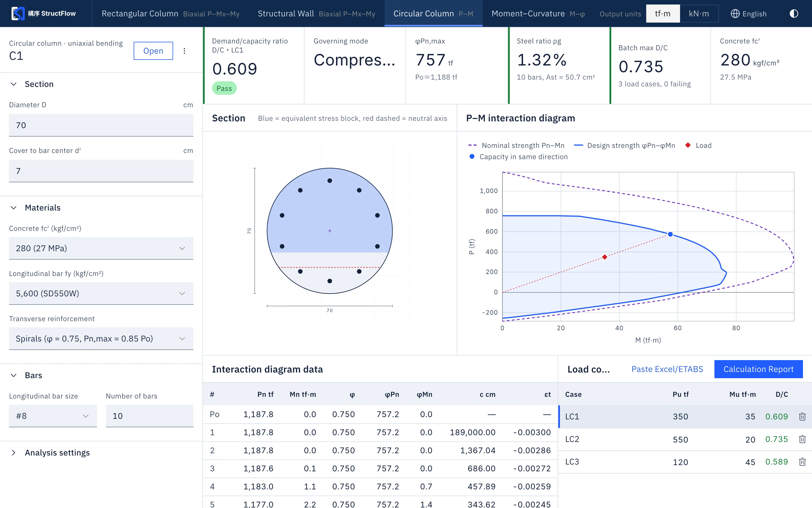
Task: Select kN·m output units
Action: point(699,14)
